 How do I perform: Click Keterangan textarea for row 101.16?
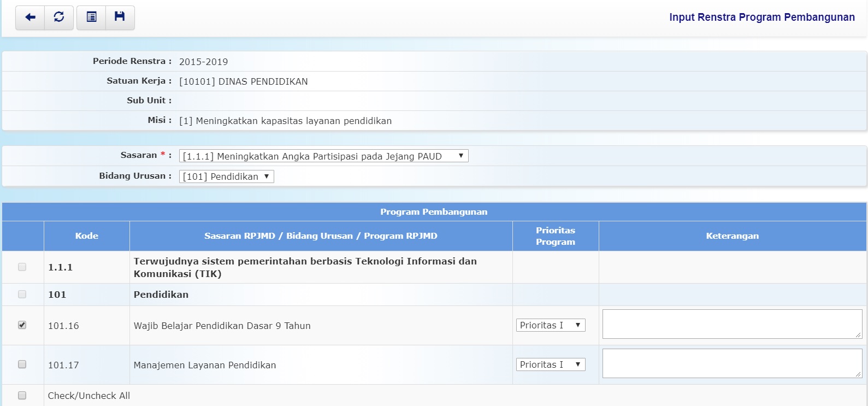tap(732, 324)
